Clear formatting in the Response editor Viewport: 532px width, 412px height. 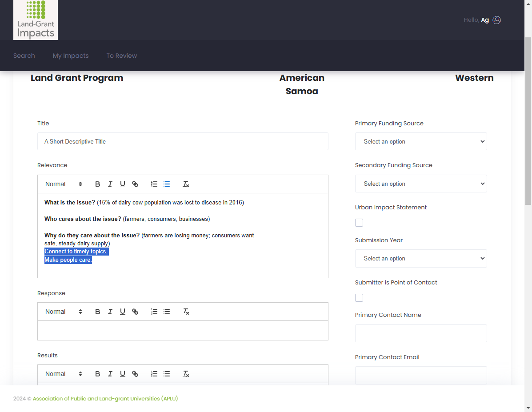click(x=186, y=312)
